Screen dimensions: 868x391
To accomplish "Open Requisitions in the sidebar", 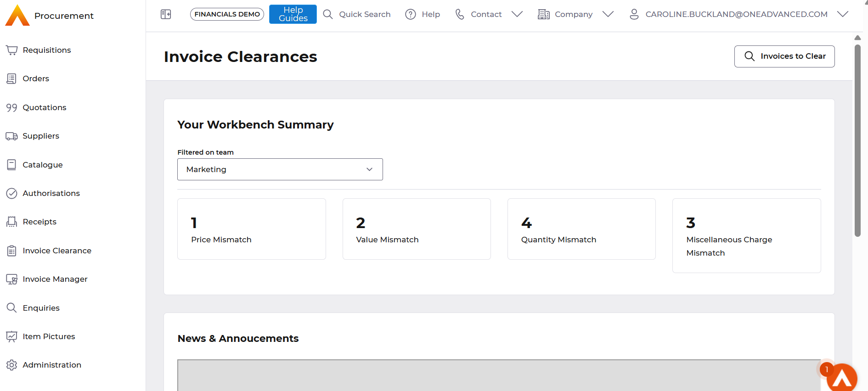I will point(47,50).
